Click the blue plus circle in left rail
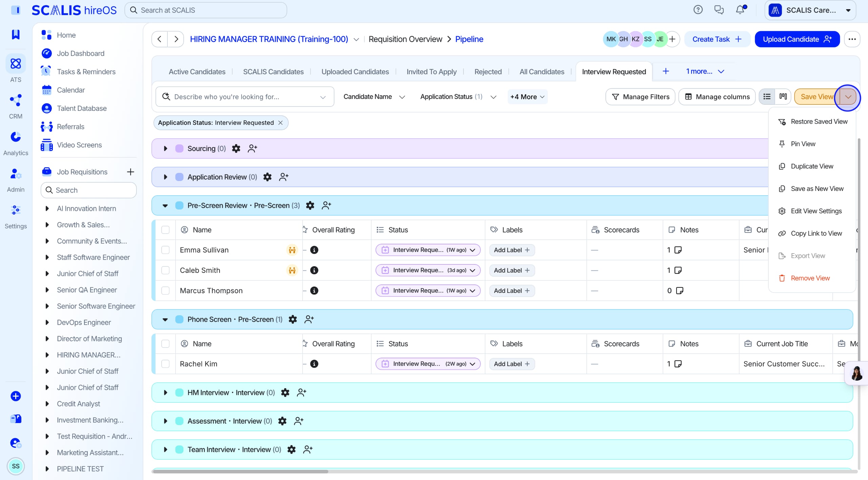Image resolution: width=868 pixels, height=480 pixels. point(16,396)
